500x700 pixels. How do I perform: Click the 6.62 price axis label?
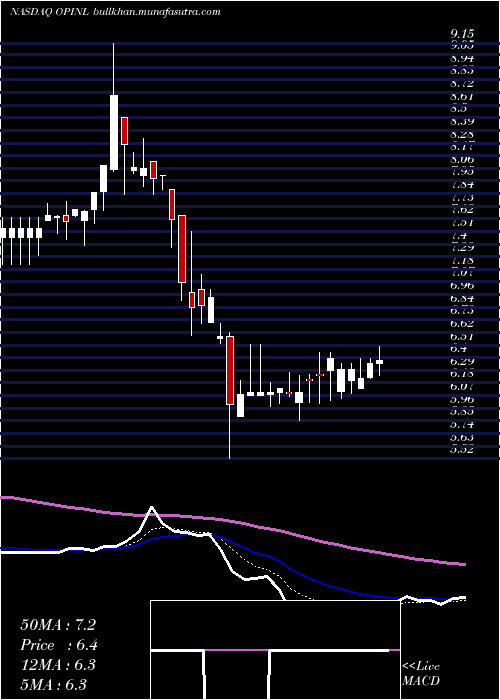(x=462, y=323)
